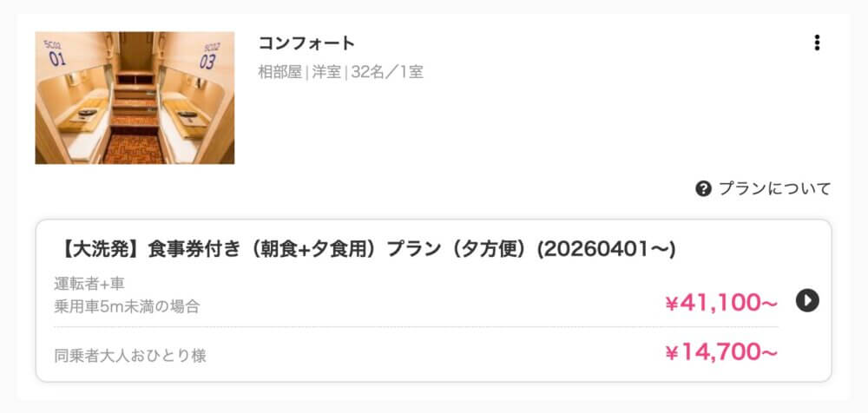
Task: Click the question mark help icon
Action: coord(703,189)
